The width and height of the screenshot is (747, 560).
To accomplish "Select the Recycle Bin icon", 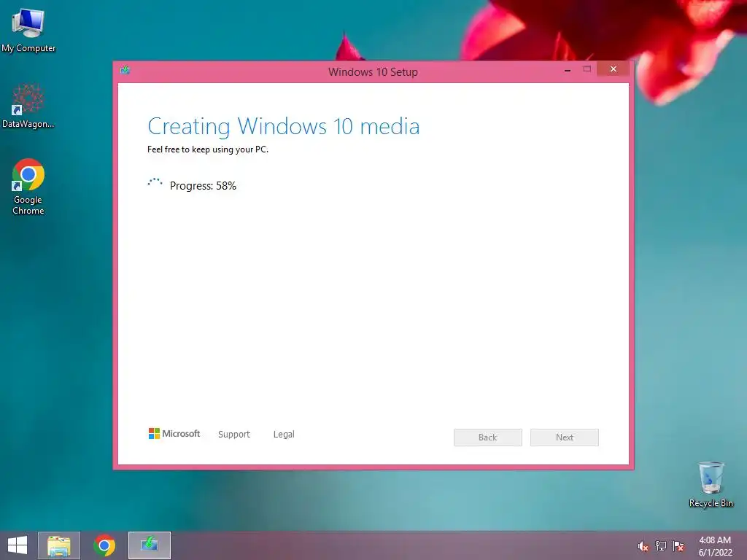I will tap(711, 484).
